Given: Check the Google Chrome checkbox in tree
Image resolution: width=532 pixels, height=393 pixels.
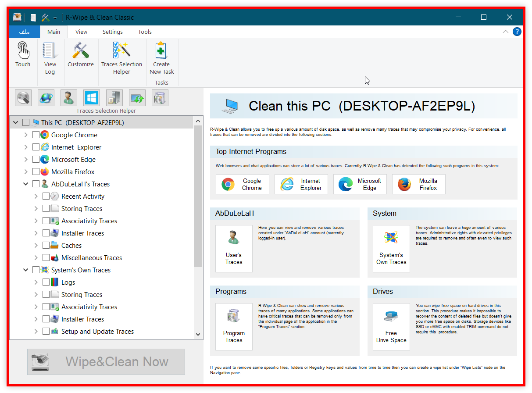Looking at the screenshot, I should 36,135.
